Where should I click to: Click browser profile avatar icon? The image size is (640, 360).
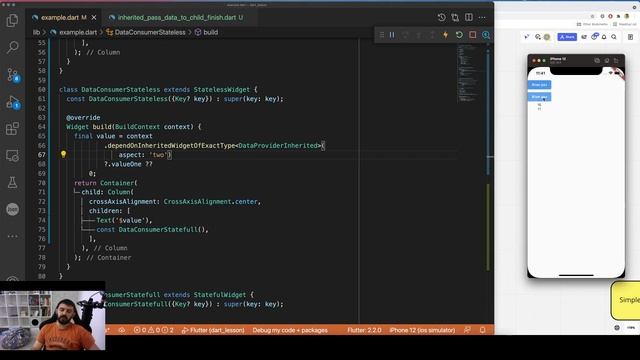(x=627, y=16)
